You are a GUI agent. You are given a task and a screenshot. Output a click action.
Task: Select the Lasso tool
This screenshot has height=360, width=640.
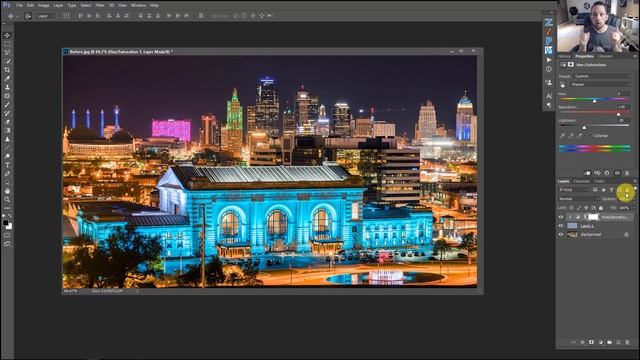(x=7, y=53)
